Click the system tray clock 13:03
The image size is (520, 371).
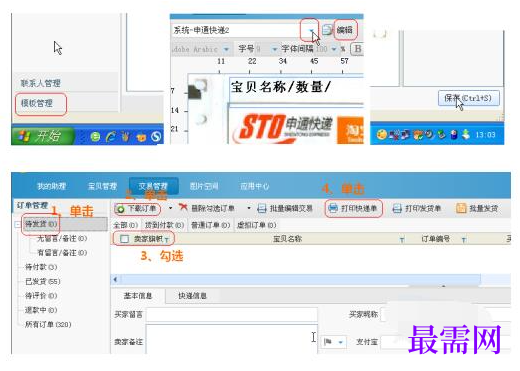485,135
